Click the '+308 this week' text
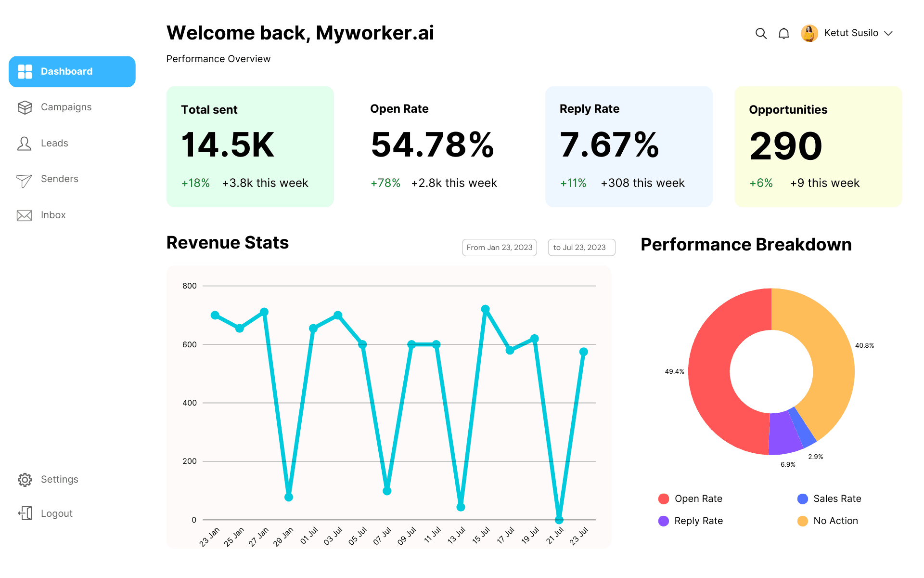 pyautogui.click(x=643, y=183)
